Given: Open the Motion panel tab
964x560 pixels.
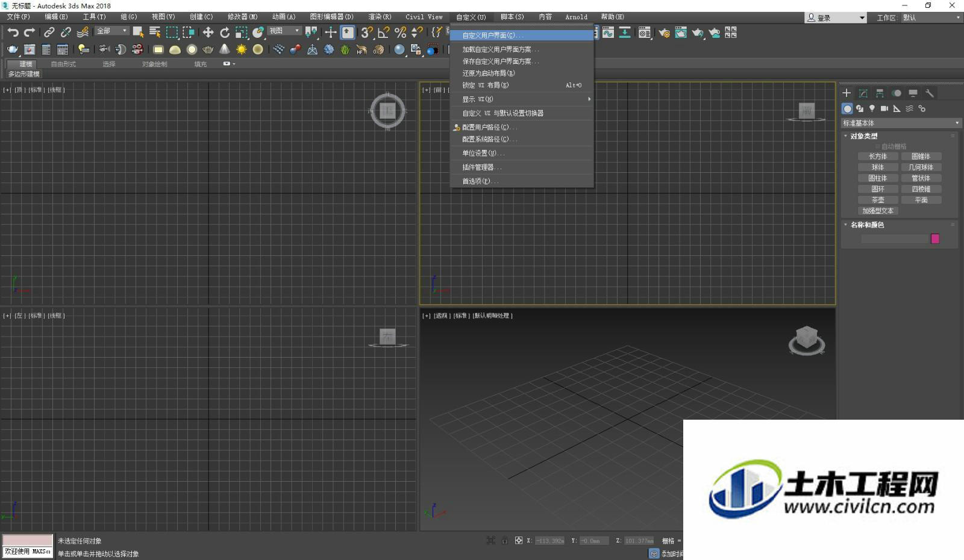Looking at the screenshot, I should [897, 93].
